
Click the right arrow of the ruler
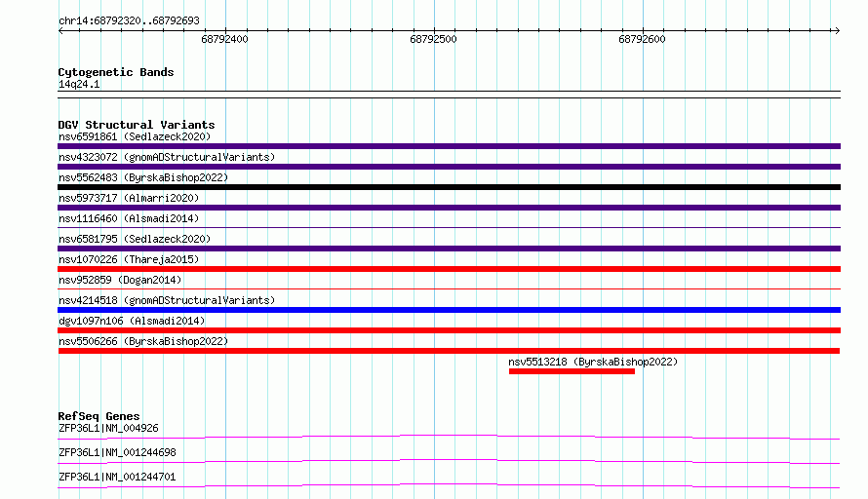[x=837, y=31]
